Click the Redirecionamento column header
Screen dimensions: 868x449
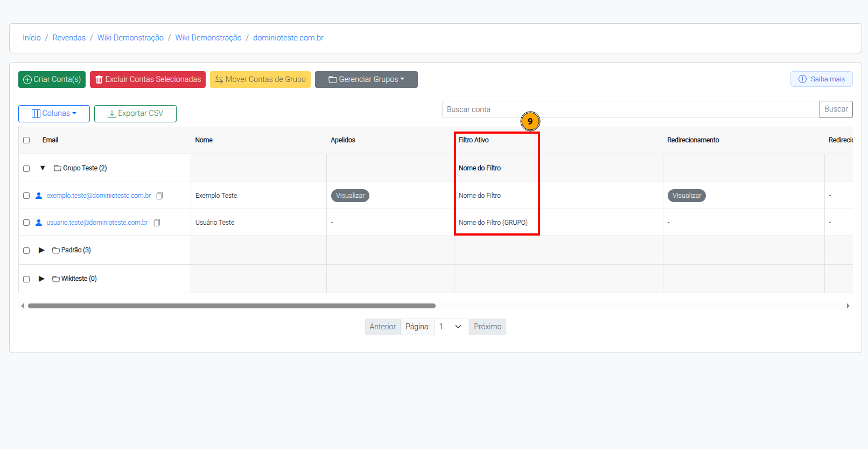tap(693, 140)
